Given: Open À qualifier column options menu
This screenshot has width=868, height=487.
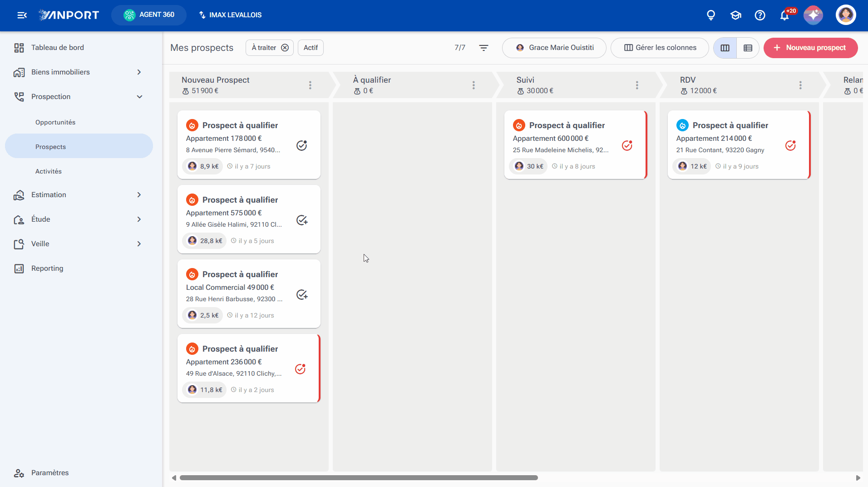Looking at the screenshot, I should (x=473, y=85).
